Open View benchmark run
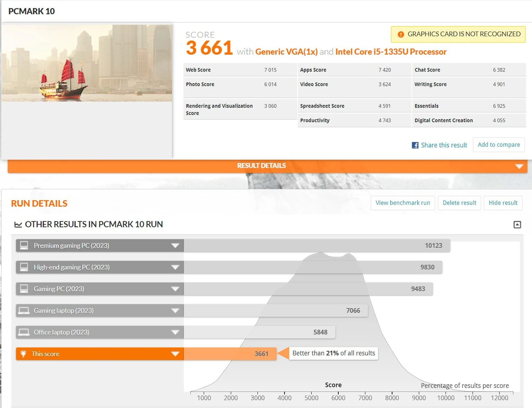Image resolution: width=532 pixels, height=408 pixels. coord(403,203)
